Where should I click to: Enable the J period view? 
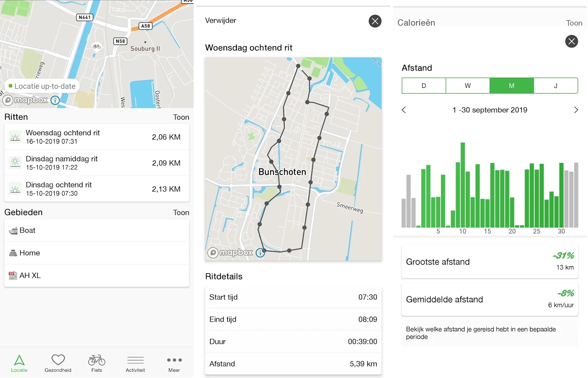(x=555, y=85)
